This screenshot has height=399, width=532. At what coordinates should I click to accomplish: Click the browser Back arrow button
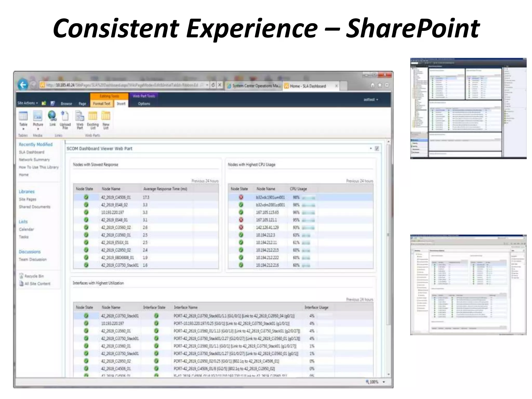click(x=23, y=85)
